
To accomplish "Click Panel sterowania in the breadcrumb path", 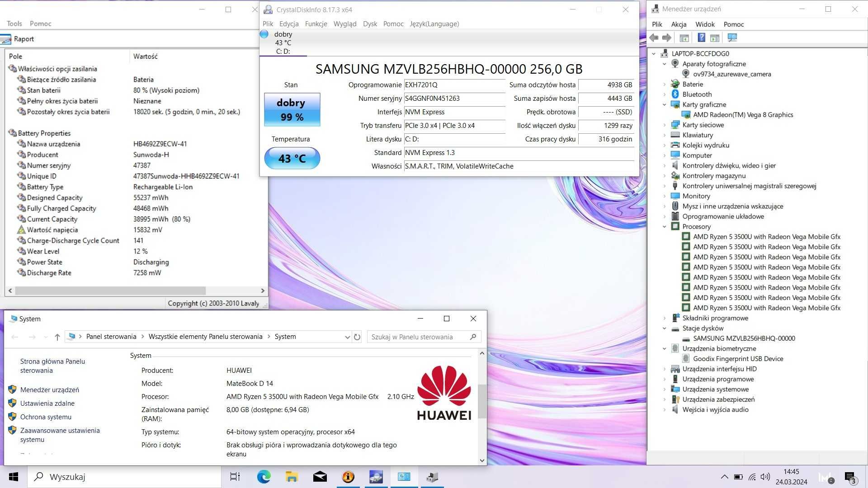I will [111, 337].
